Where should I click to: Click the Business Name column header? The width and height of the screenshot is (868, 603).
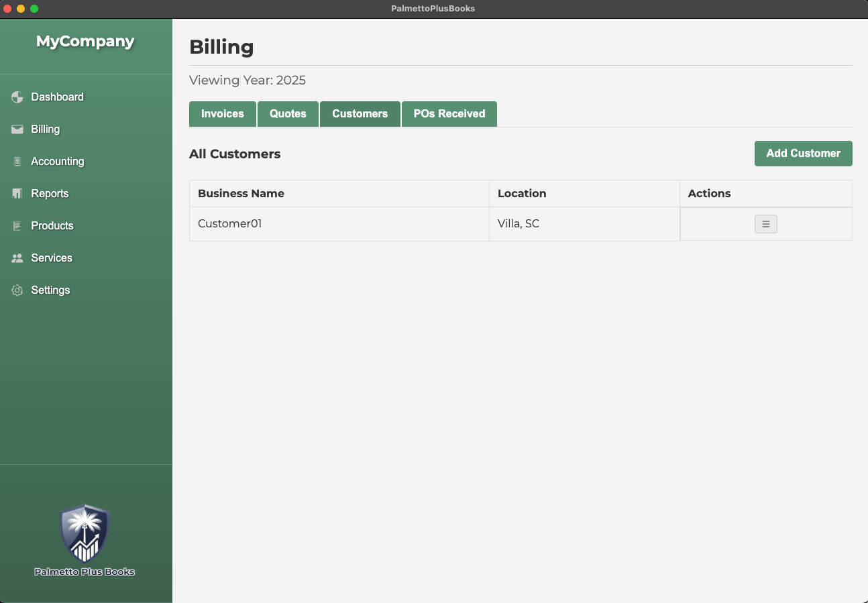coord(241,194)
